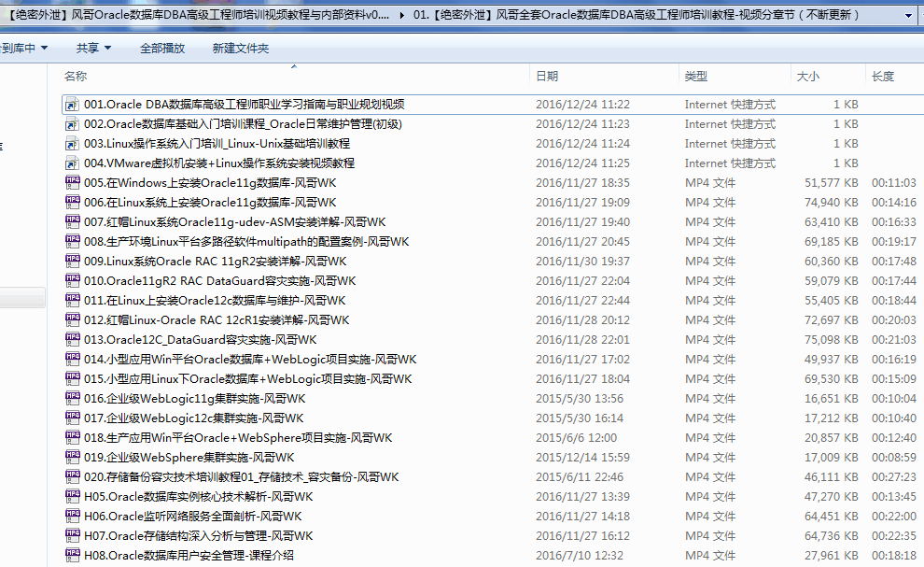The height and width of the screenshot is (567, 924).
Task: Select file name 016.企业级WebLogic11g集群实施-风哥WK
Action: click(x=194, y=399)
